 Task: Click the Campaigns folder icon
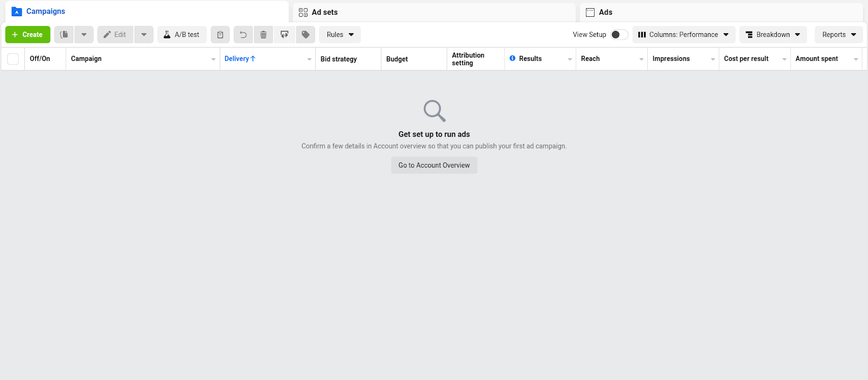(x=17, y=11)
